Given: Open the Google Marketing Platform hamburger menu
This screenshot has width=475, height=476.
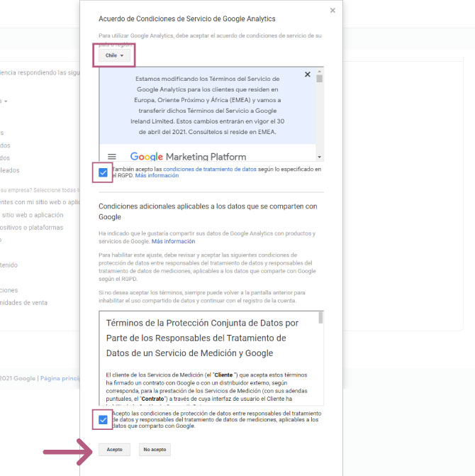Looking at the screenshot, I should [112, 157].
